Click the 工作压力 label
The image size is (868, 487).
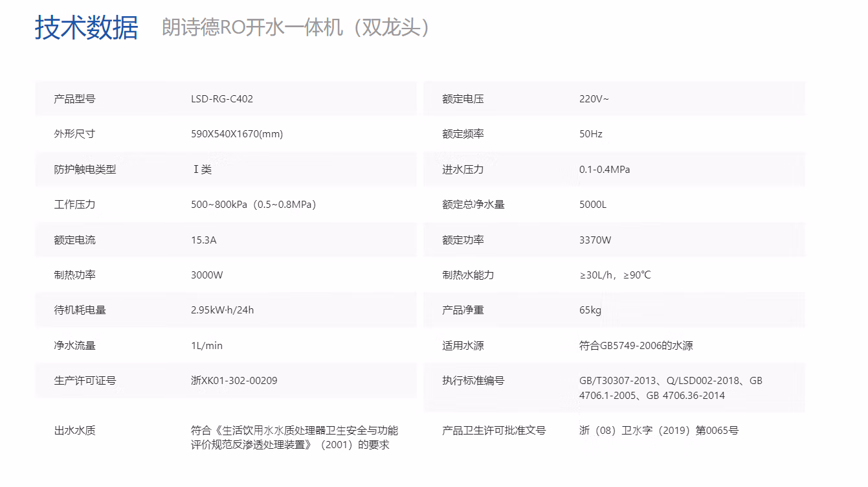(x=74, y=205)
